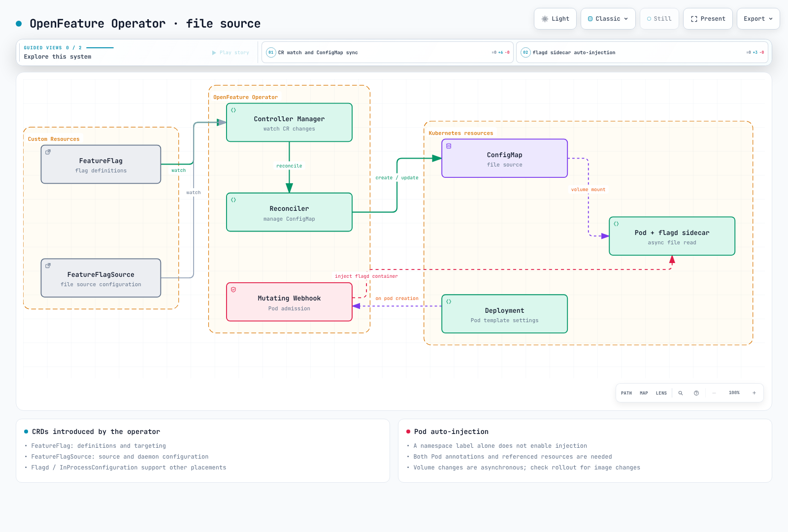
Task: Select the FeatureFlag node
Action: pyautogui.click(x=101, y=165)
